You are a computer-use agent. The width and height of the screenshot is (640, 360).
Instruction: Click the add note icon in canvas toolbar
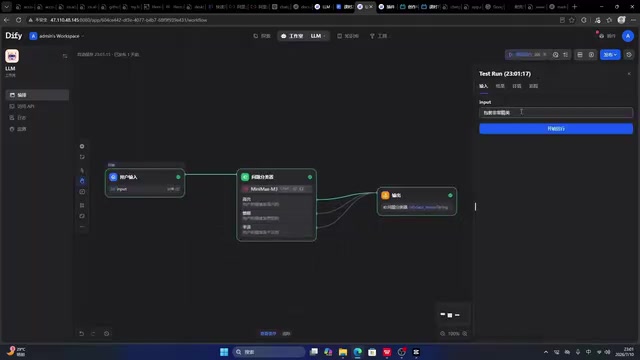[82, 157]
